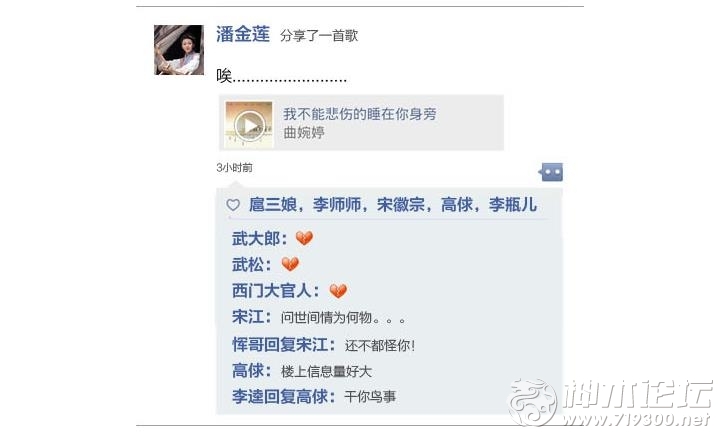Open 李瓶儿's profile from the likes
Screen dimensions: 718x432
[x=512, y=204]
